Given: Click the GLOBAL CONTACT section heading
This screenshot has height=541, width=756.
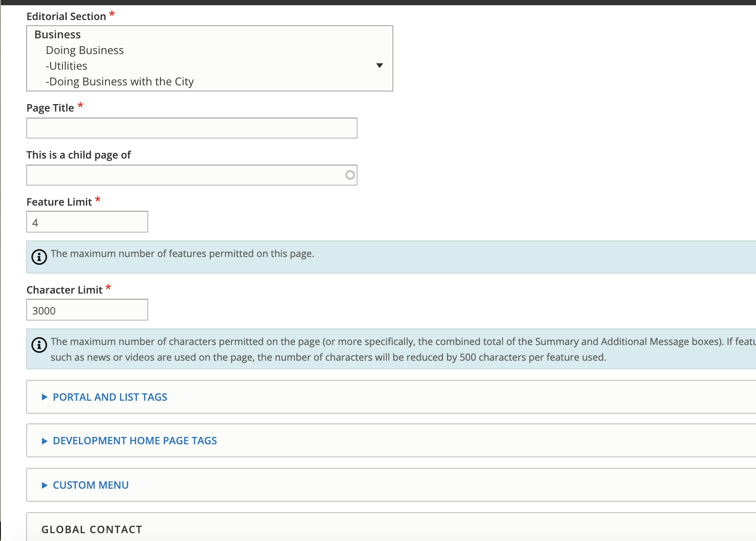Looking at the screenshot, I should pyautogui.click(x=92, y=529).
